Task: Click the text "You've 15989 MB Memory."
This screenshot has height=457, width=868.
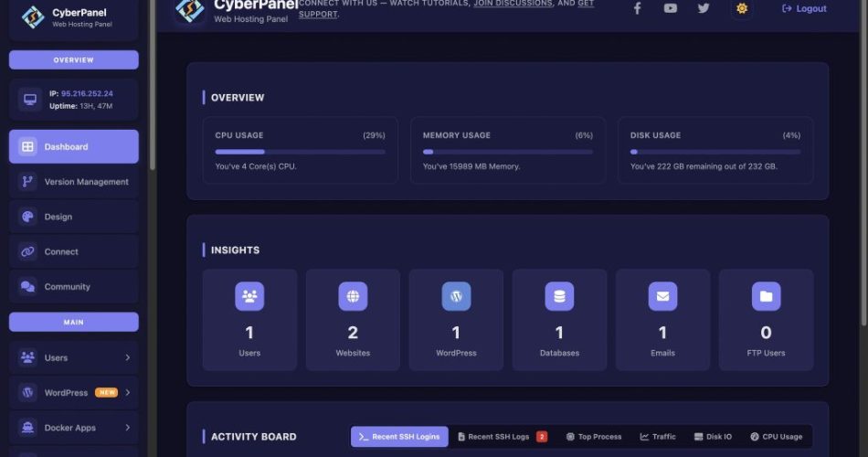Action: (471, 166)
